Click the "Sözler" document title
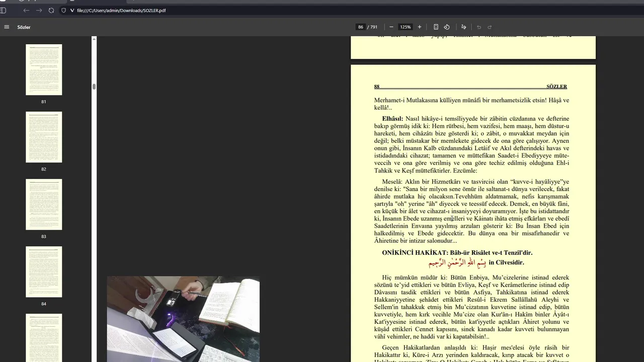This screenshot has width=644, height=362. [x=24, y=27]
